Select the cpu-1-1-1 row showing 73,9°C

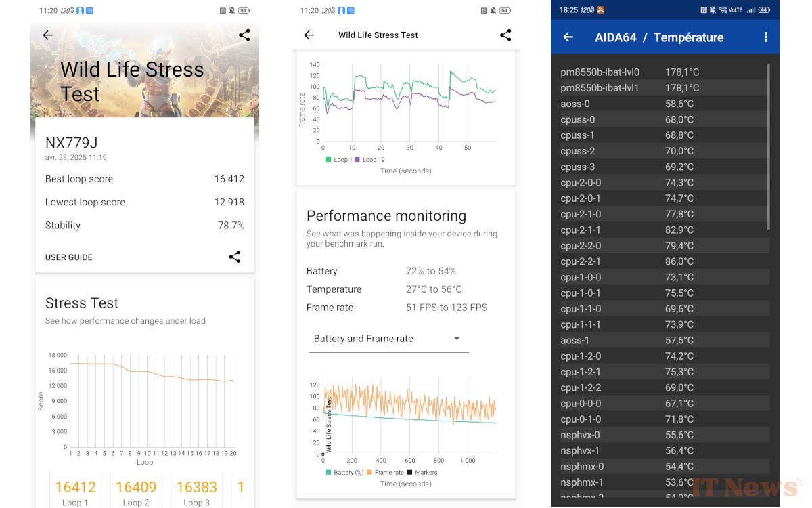point(664,324)
